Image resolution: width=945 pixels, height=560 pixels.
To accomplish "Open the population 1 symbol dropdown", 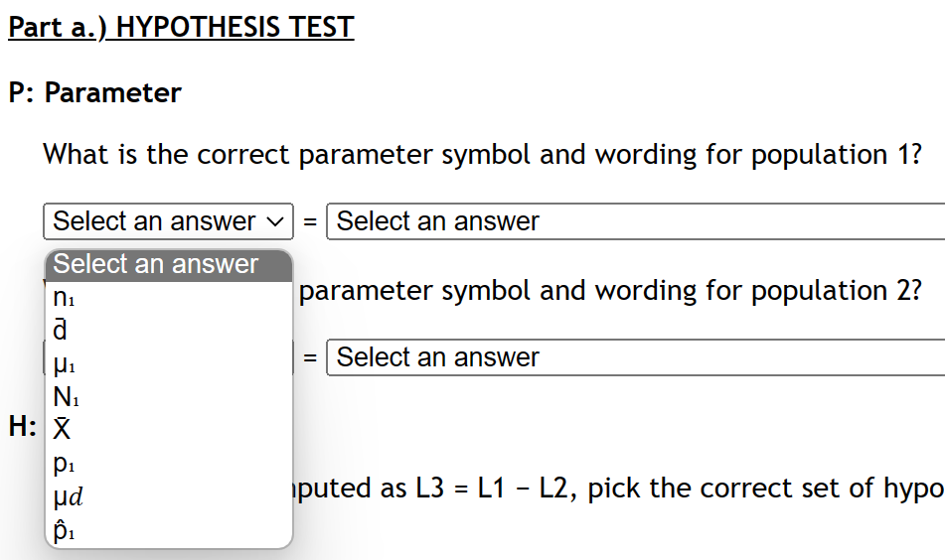I will click(x=168, y=221).
